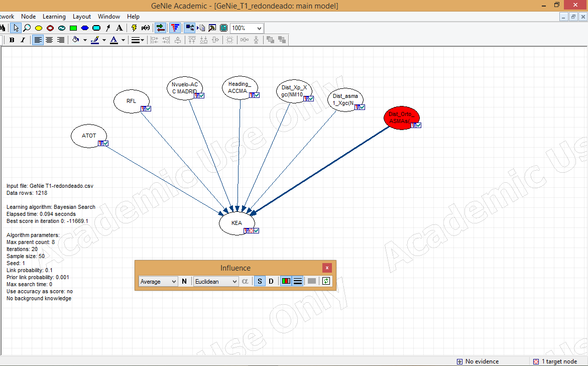Open probability of evidence p(e)

pos(146,28)
